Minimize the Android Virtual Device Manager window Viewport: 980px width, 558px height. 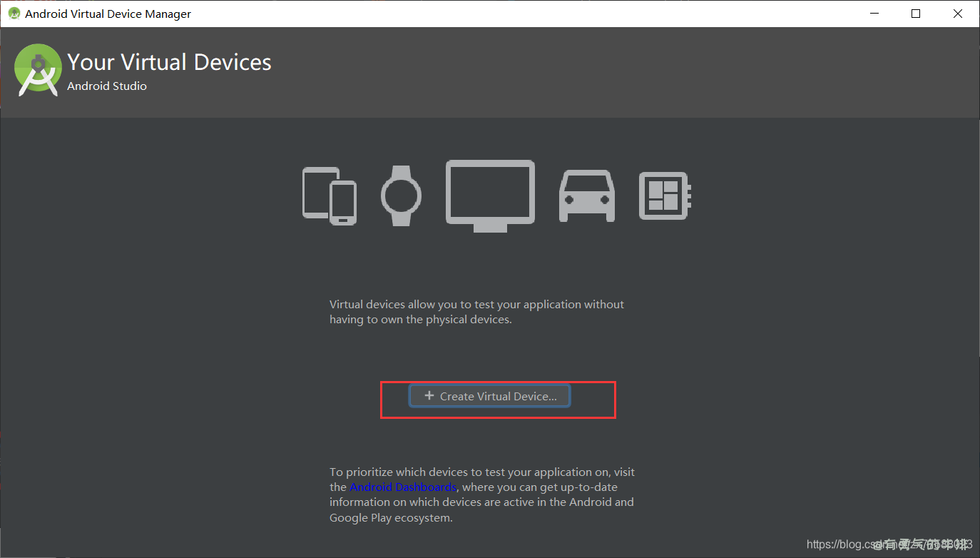point(874,14)
